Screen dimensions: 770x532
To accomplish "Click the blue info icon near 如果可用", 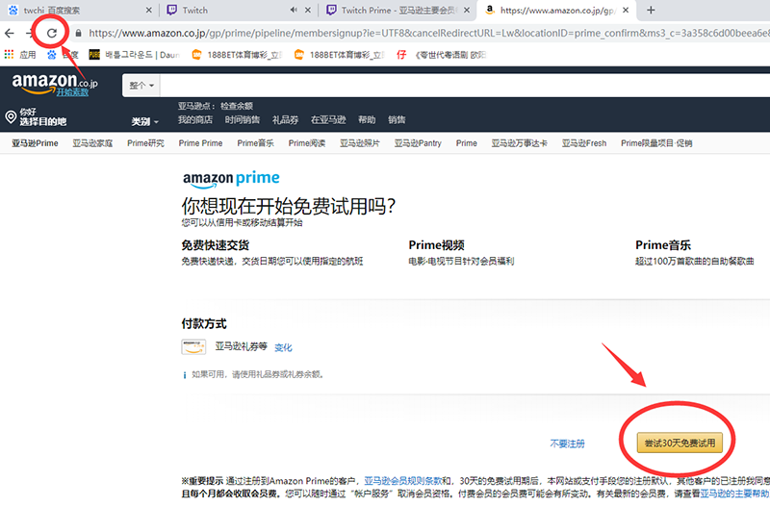I will 185,375.
